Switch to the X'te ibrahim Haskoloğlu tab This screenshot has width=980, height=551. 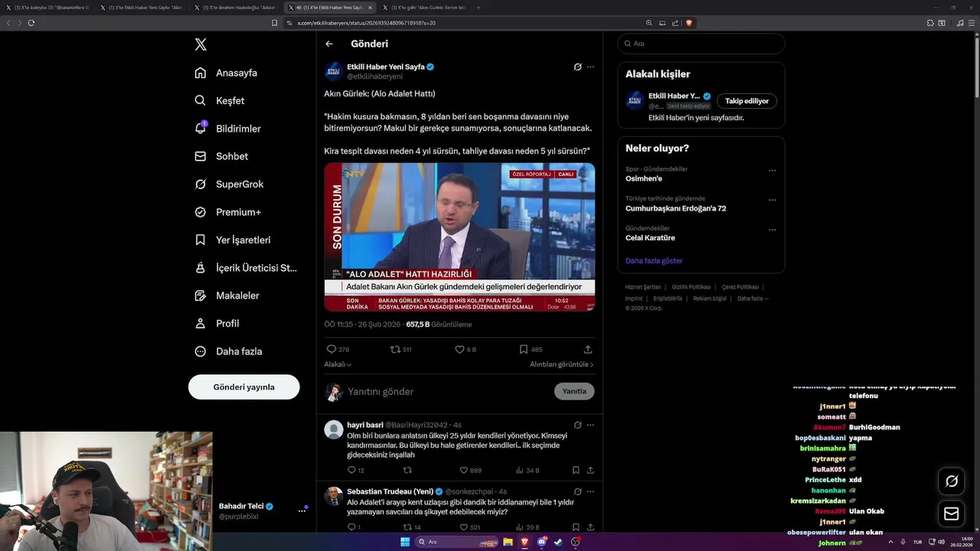(237, 8)
